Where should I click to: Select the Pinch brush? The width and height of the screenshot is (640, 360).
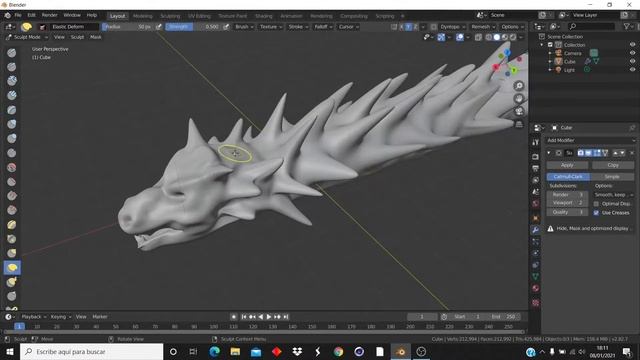(12, 239)
